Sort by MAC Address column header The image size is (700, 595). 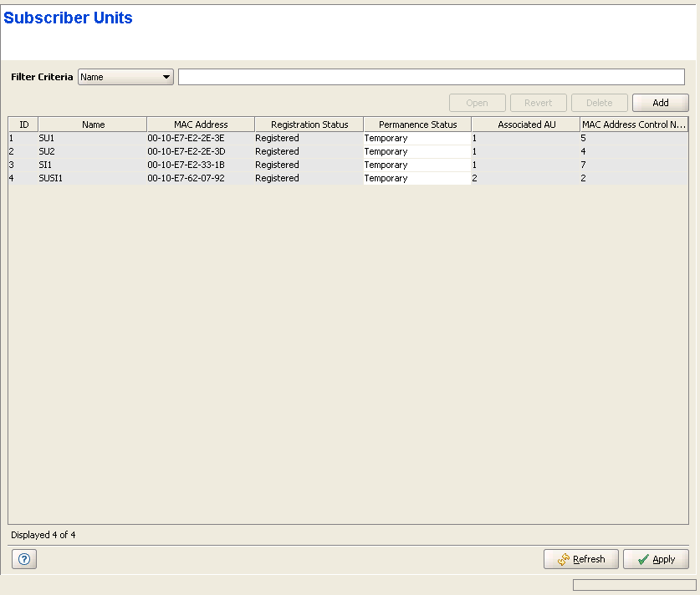201,125
